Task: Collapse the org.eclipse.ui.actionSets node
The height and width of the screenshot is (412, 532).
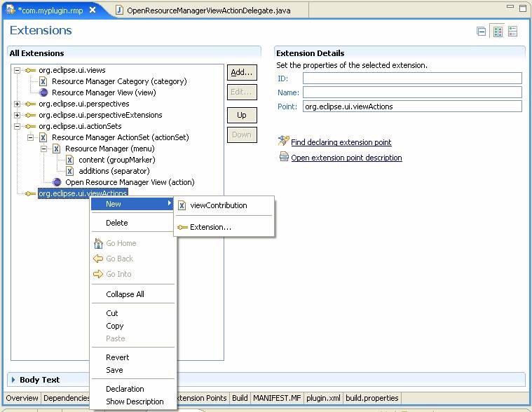Action: point(17,127)
